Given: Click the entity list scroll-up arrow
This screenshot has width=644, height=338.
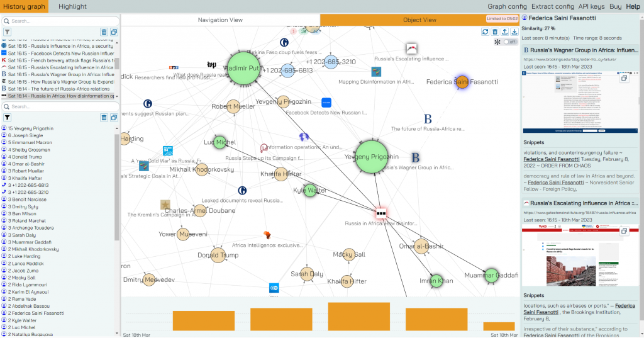Looking at the screenshot, I should (x=117, y=128).
